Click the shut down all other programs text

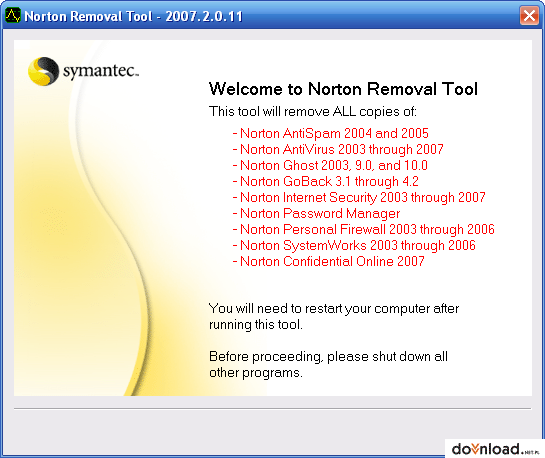(x=328, y=365)
